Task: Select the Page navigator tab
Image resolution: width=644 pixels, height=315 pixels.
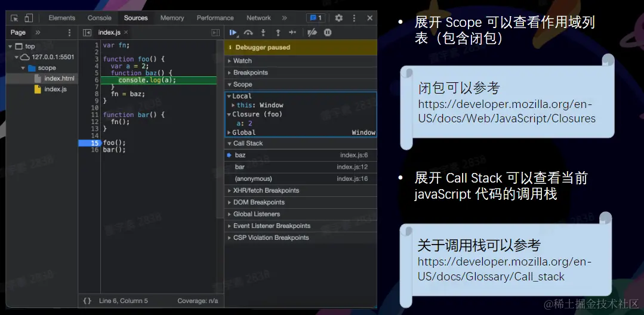Action: (18, 32)
